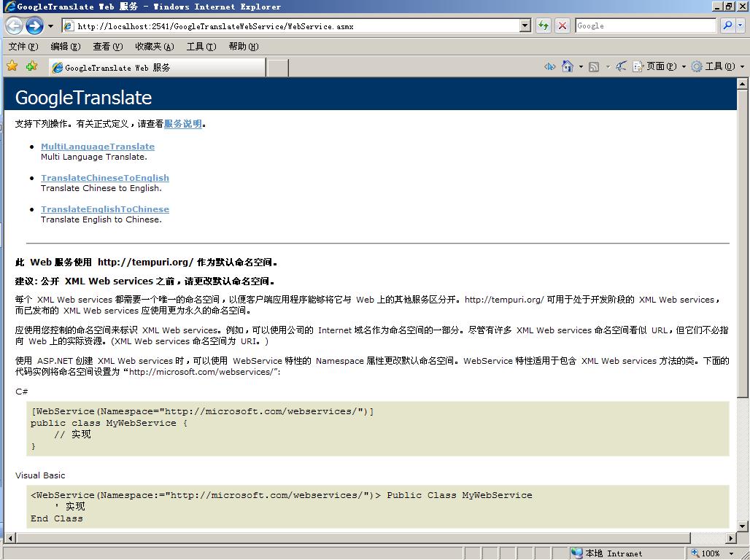The image size is (750, 560).
Task: Click the vertical scrollbar up arrow
Action: point(742,84)
